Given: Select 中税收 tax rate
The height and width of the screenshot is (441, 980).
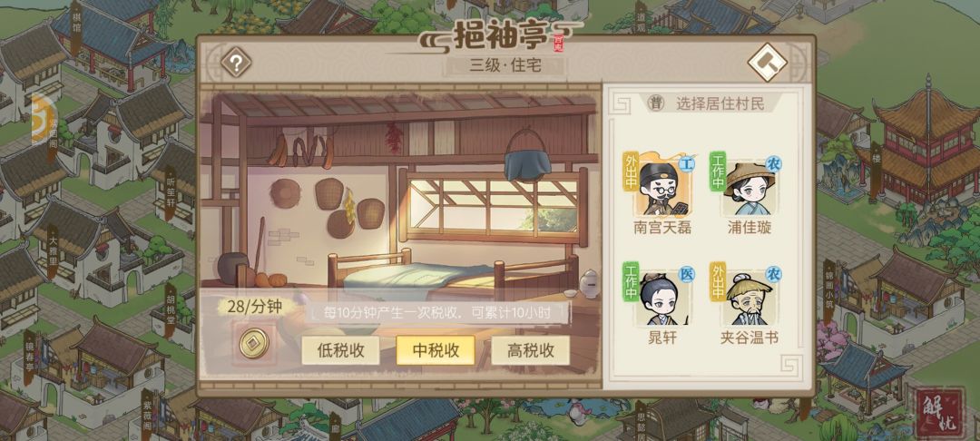Looking at the screenshot, I should pyautogui.click(x=435, y=350).
